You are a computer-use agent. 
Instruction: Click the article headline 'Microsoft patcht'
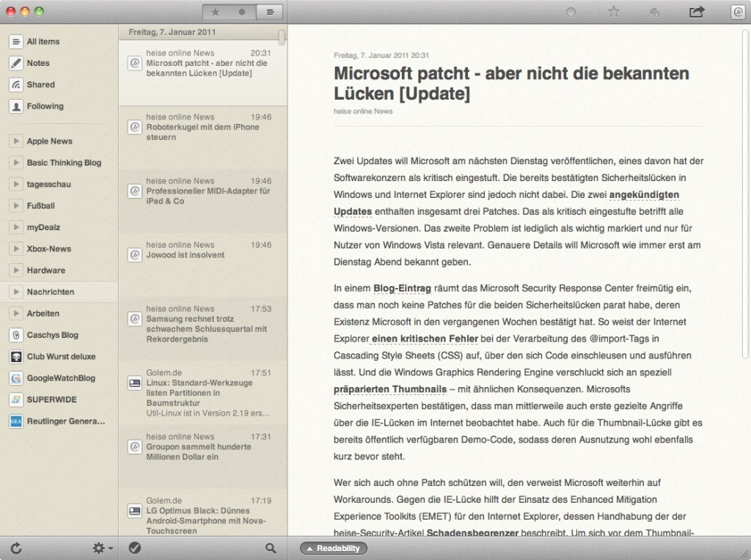[511, 84]
